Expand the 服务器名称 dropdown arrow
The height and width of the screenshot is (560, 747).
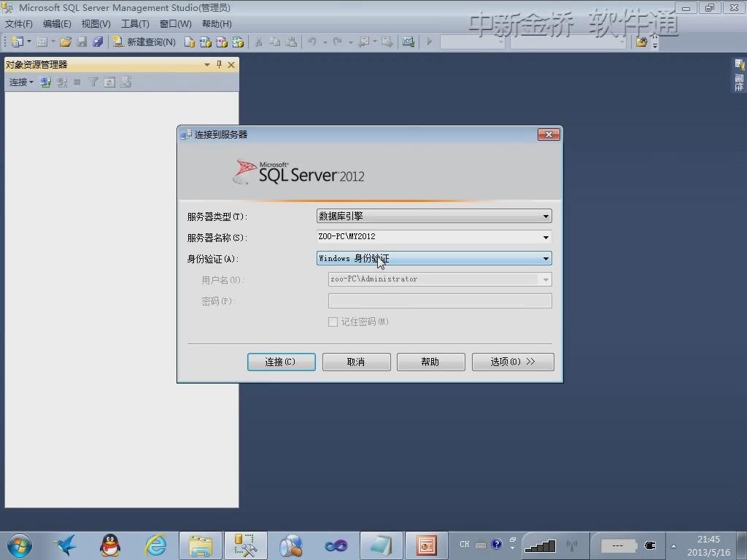[546, 237]
